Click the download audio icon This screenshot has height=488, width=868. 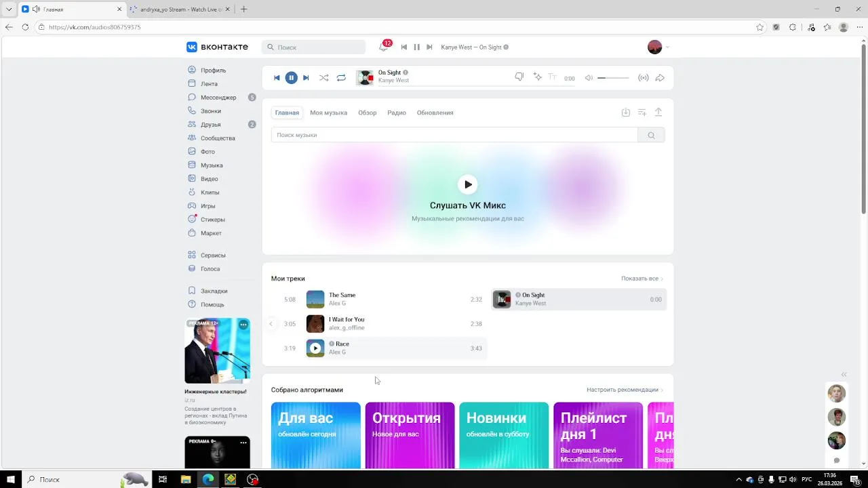[626, 113]
